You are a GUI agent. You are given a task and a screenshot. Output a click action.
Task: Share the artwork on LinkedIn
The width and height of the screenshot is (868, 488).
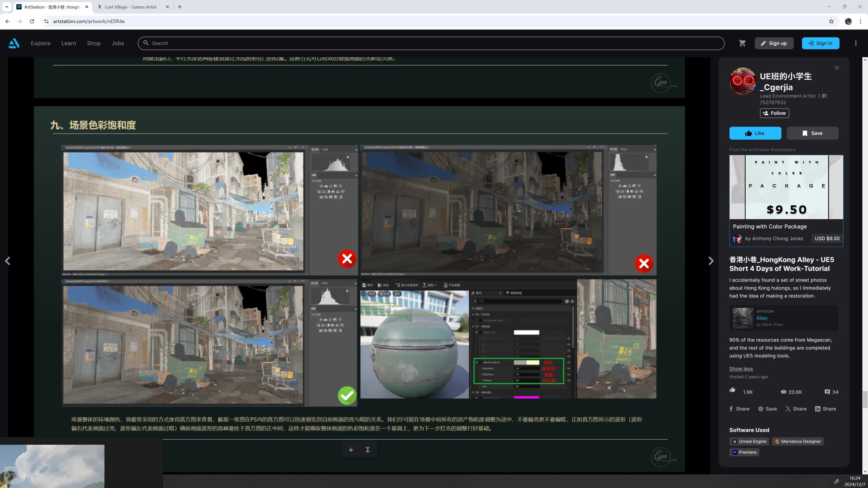(x=826, y=409)
